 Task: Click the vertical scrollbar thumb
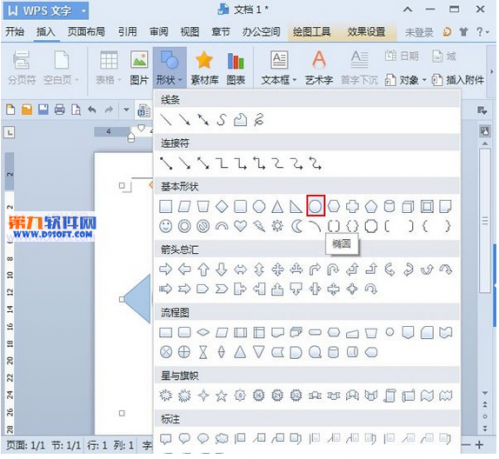[485, 221]
